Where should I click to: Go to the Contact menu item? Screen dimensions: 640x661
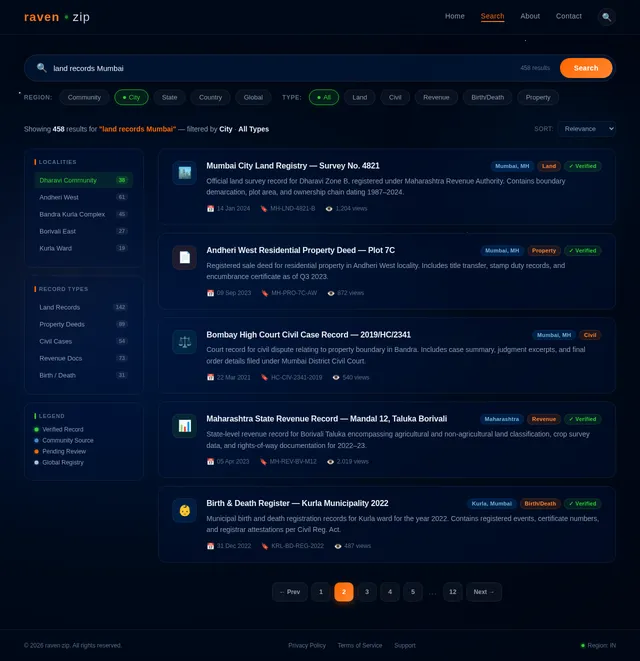pyautogui.click(x=568, y=16)
